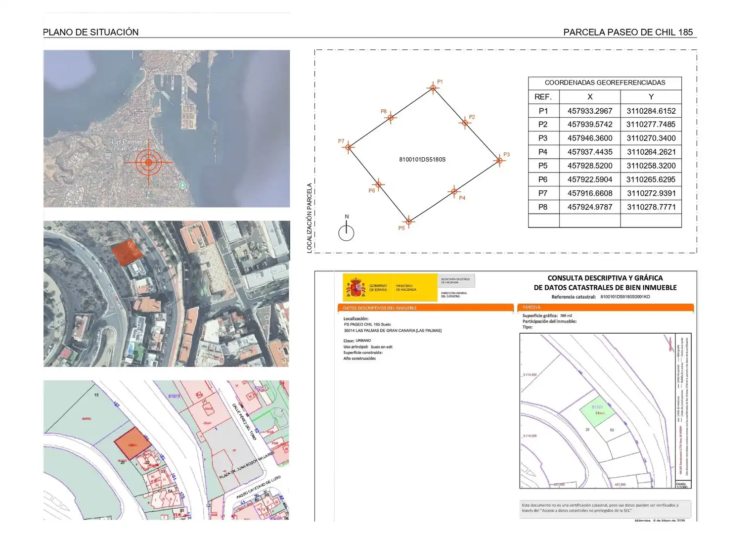Select Y value 3110264.2621

(651, 152)
